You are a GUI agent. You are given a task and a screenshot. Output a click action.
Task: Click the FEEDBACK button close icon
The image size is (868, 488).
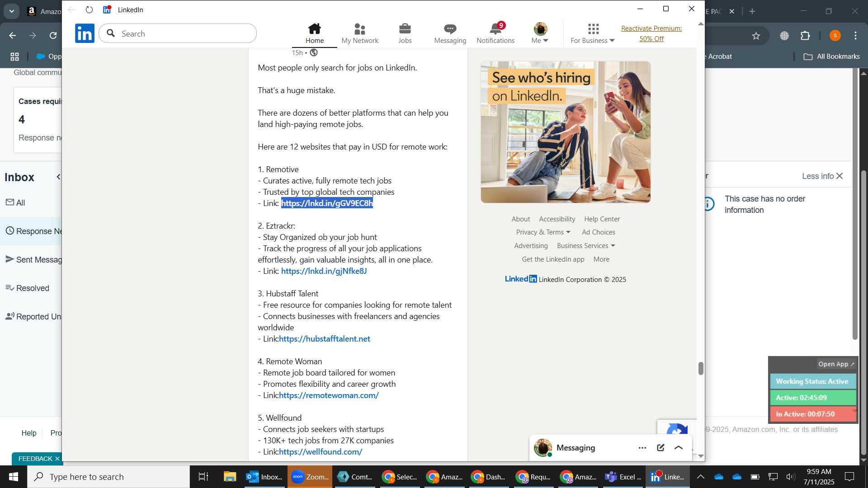(x=57, y=459)
